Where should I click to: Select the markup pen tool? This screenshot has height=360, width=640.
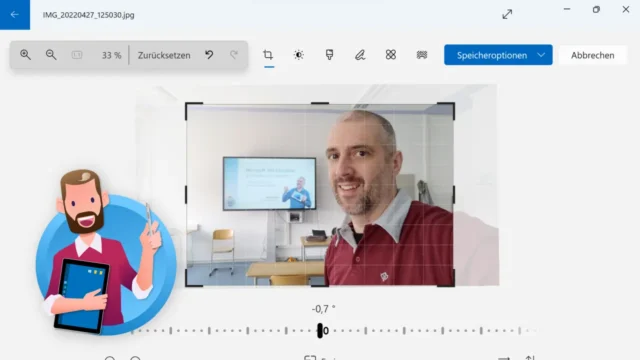360,55
